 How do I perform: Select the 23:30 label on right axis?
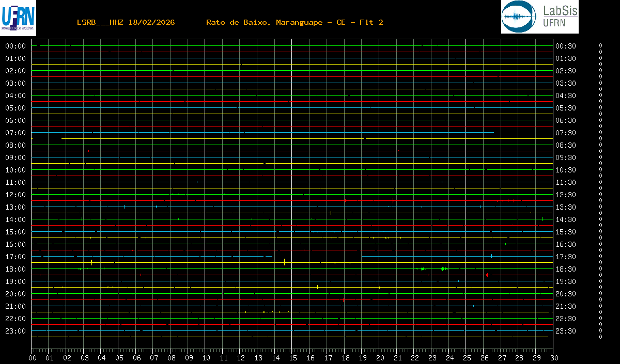pos(565,331)
